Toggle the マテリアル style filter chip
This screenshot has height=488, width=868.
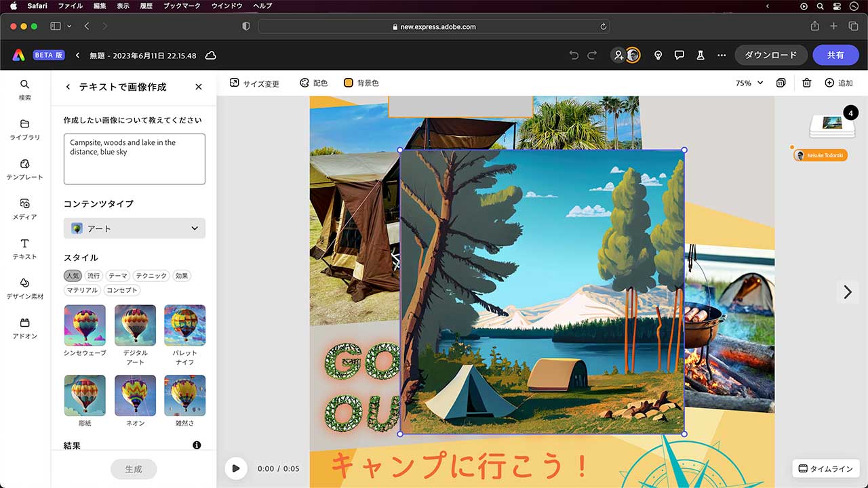pos(82,290)
